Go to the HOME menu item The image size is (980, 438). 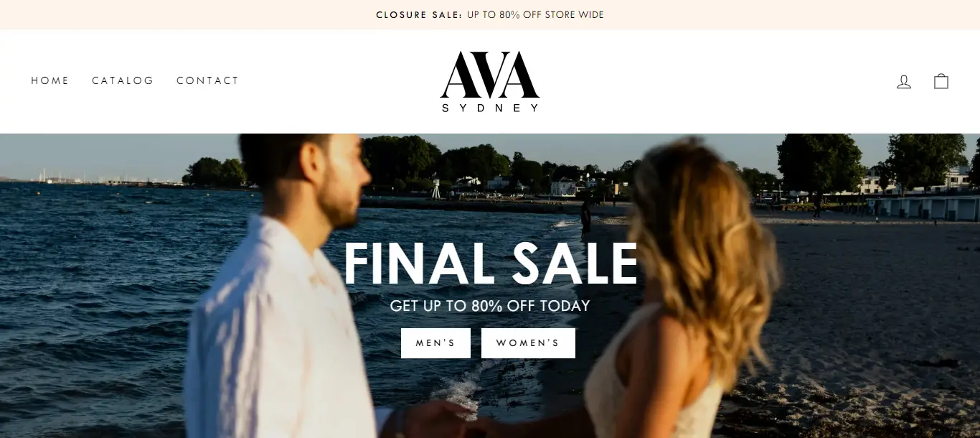tap(50, 80)
